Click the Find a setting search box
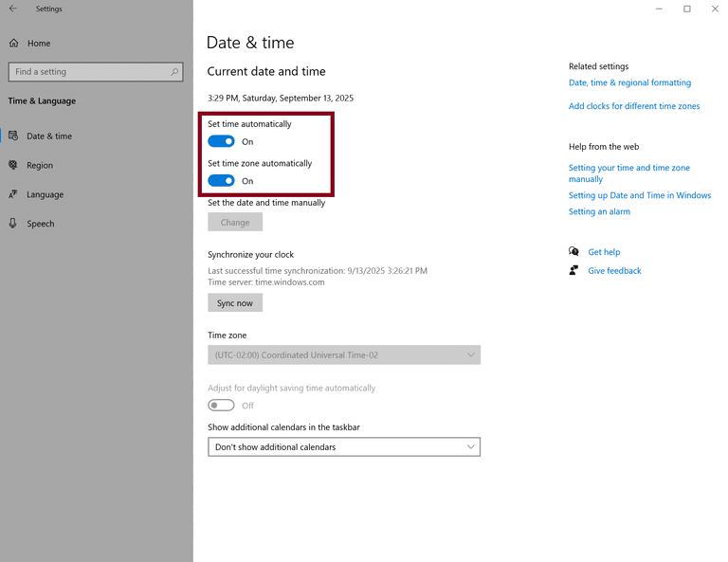This screenshot has width=728, height=562. click(x=90, y=72)
